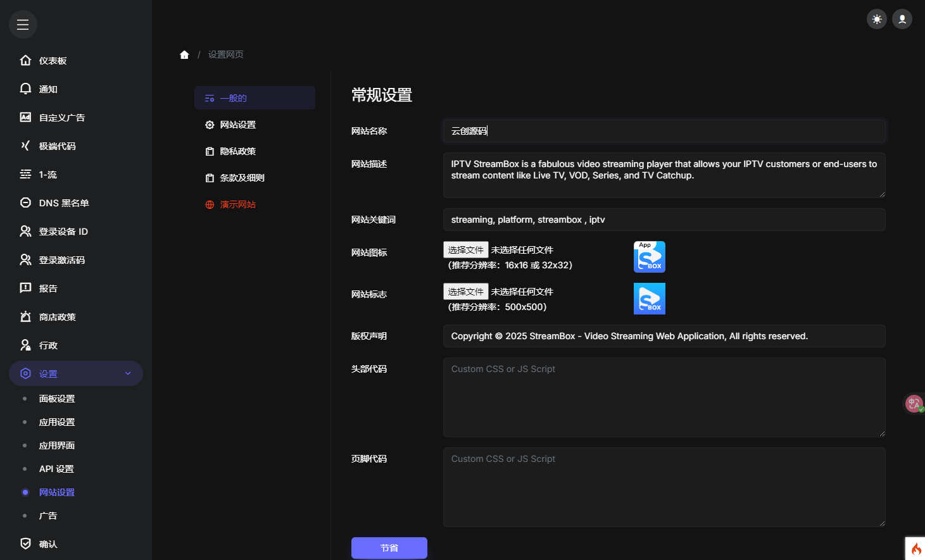Click the resize handle of 网站描述 textarea

(881, 194)
